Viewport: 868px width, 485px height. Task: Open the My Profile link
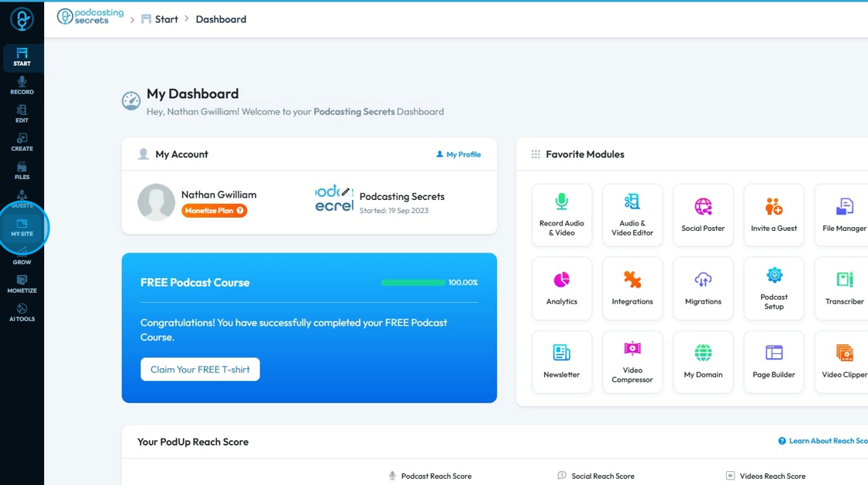[458, 154]
